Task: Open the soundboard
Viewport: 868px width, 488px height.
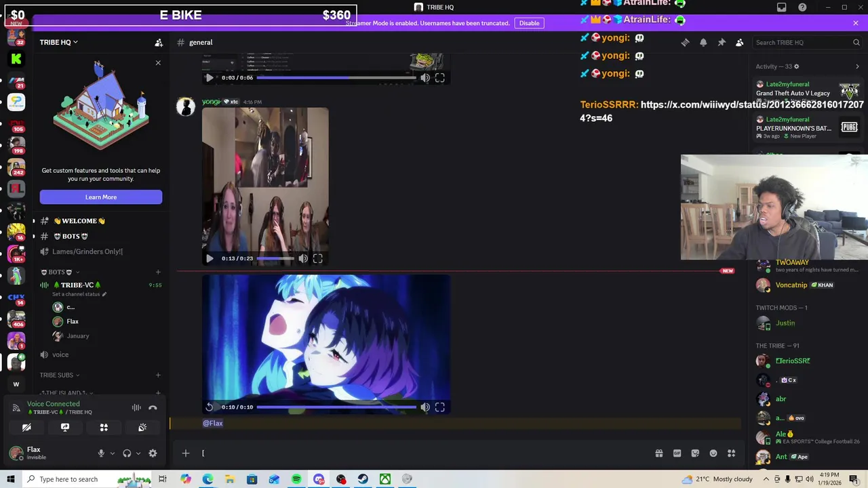Action: click(x=142, y=428)
